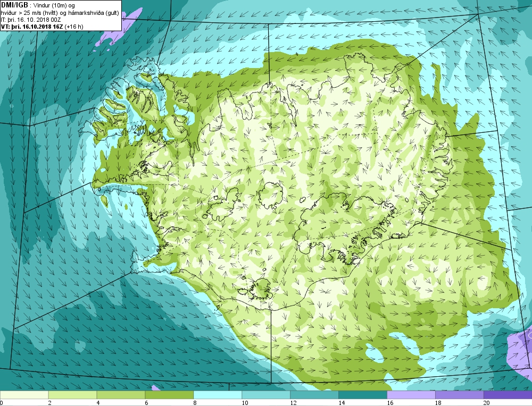
Task: Click the legend scale label '20'
Action: click(487, 403)
